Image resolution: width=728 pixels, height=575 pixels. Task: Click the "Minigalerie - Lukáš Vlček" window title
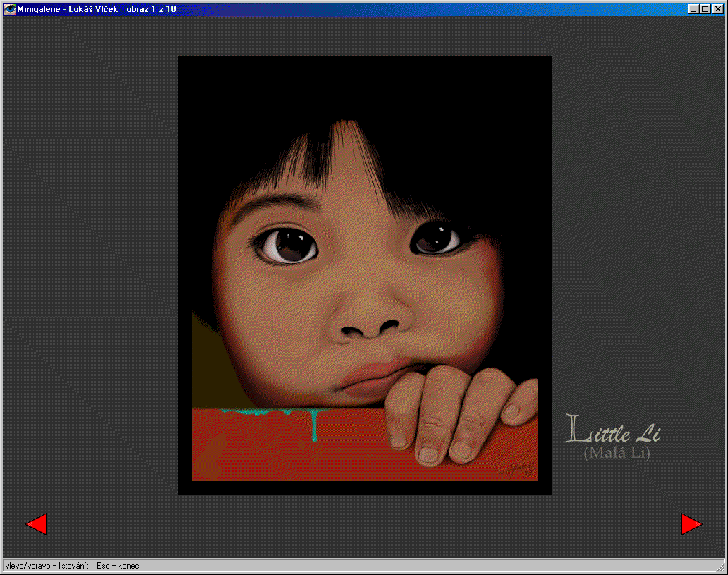pyautogui.click(x=67, y=9)
